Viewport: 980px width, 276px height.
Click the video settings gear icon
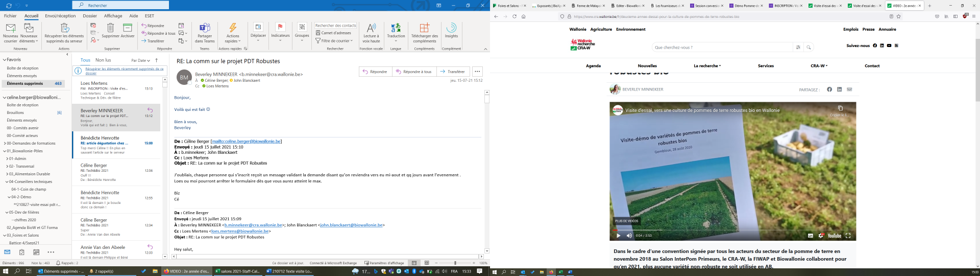click(821, 236)
